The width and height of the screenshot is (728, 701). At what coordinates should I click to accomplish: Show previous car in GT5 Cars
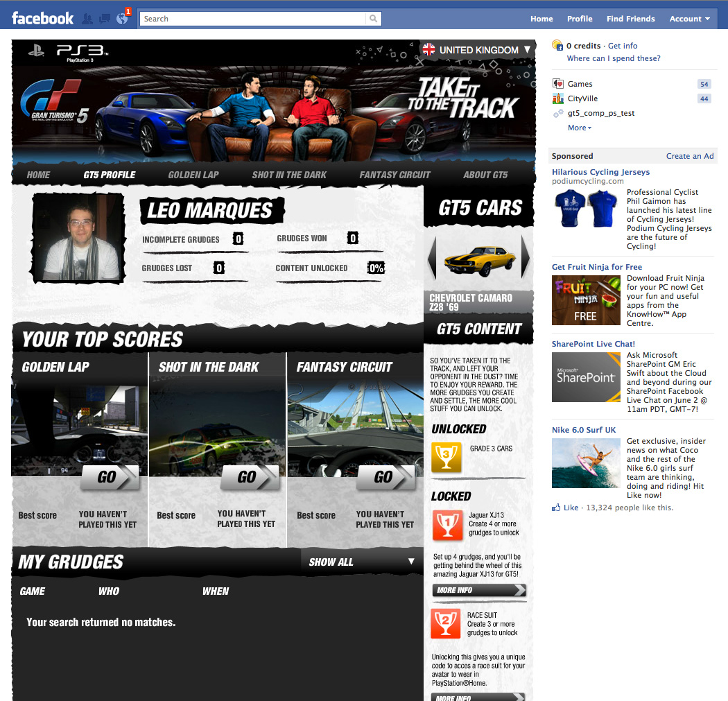432,257
